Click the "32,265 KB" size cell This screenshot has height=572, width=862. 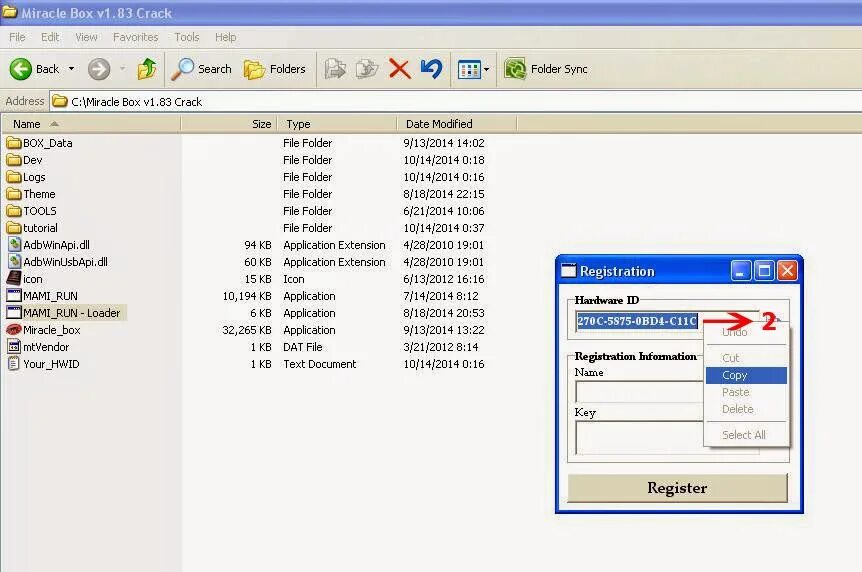point(247,330)
